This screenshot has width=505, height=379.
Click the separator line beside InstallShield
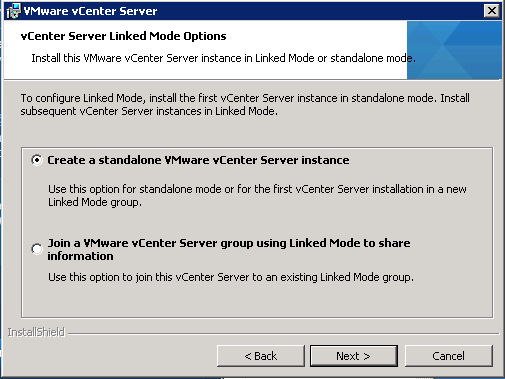[283, 333]
